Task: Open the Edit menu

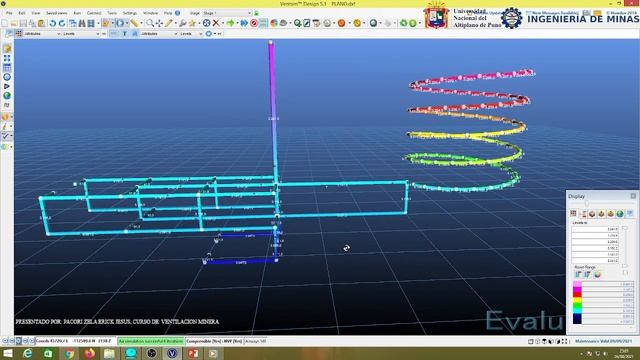Action: [22, 13]
